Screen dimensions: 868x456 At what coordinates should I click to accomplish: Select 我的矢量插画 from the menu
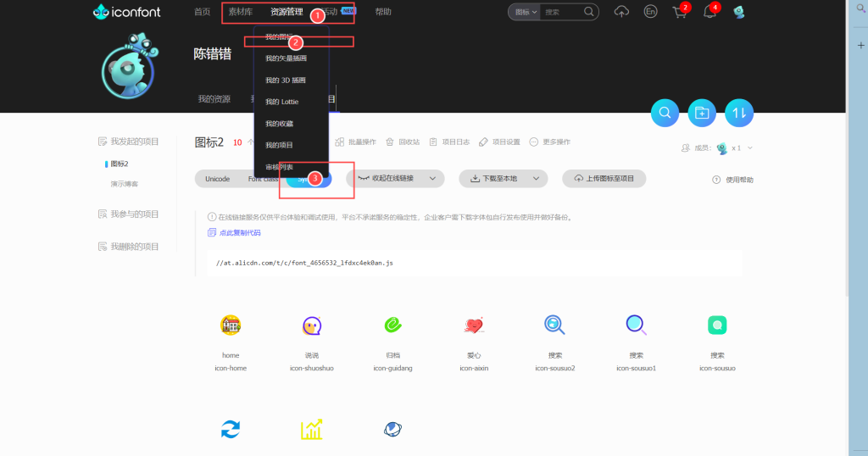tap(286, 58)
